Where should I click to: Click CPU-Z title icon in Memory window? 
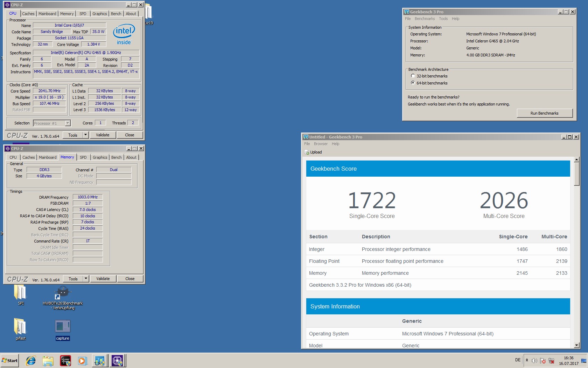pyautogui.click(x=7, y=149)
